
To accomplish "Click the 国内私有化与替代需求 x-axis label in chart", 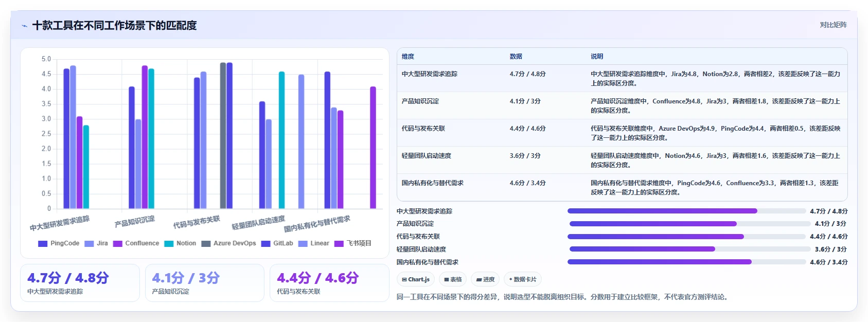I will [x=317, y=223].
